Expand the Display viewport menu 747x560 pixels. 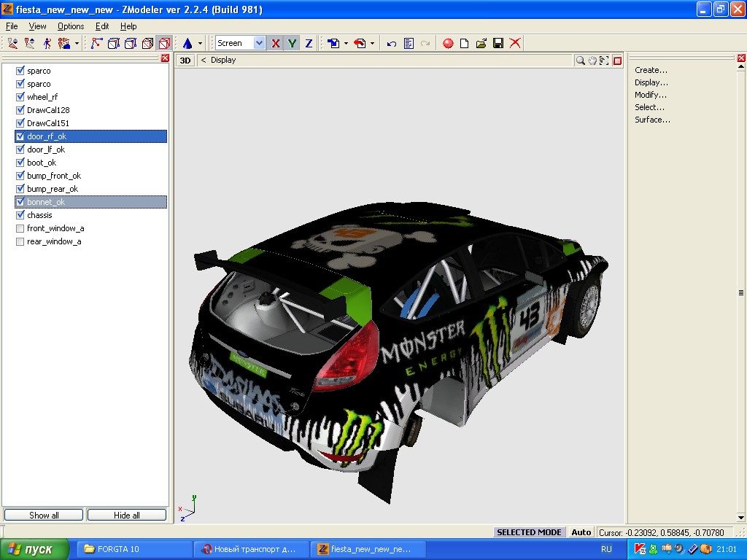pyautogui.click(x=223, y=60)
